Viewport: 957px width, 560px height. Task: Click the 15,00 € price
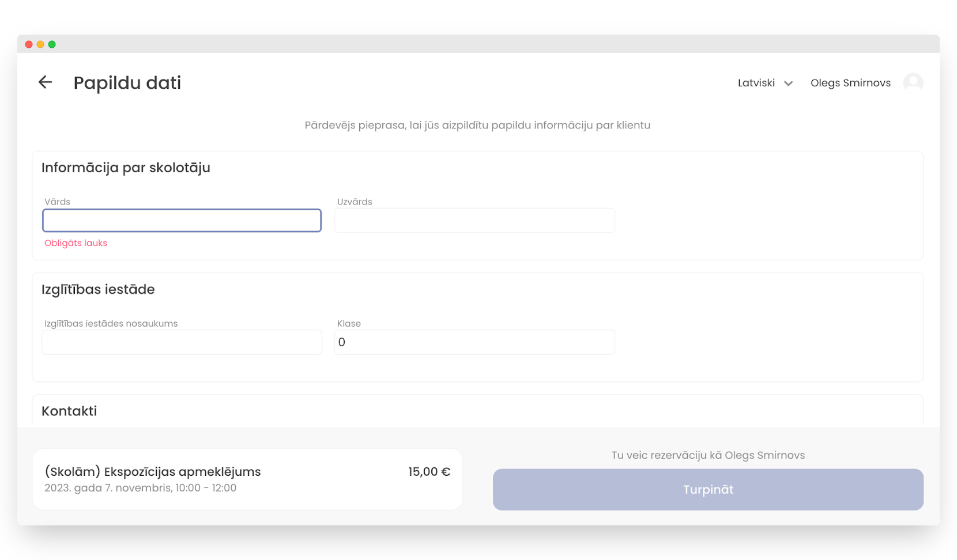(429, 471)
